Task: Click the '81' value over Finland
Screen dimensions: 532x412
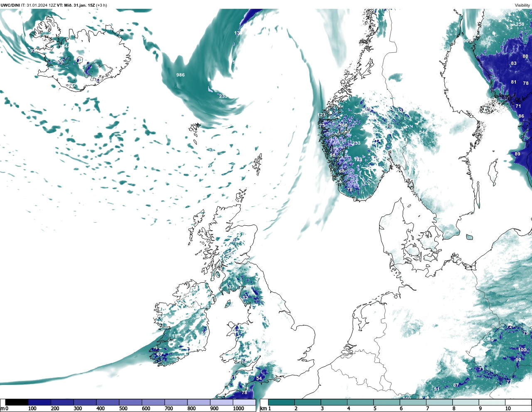Action: coord(514,82)
